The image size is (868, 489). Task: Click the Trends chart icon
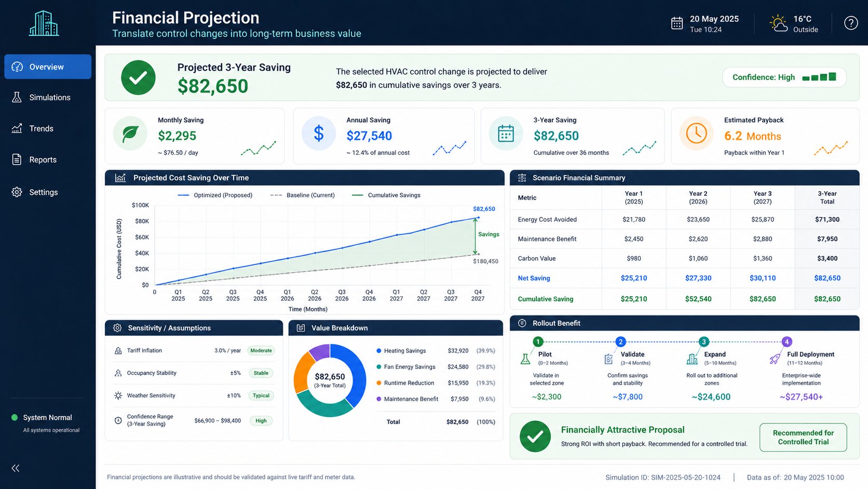(17, 128)
